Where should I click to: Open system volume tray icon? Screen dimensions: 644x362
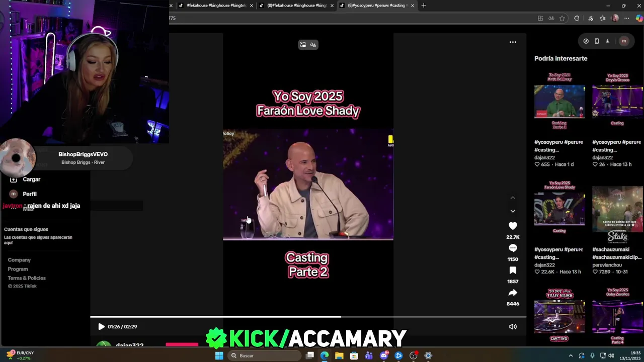click(x=611, y=355)
